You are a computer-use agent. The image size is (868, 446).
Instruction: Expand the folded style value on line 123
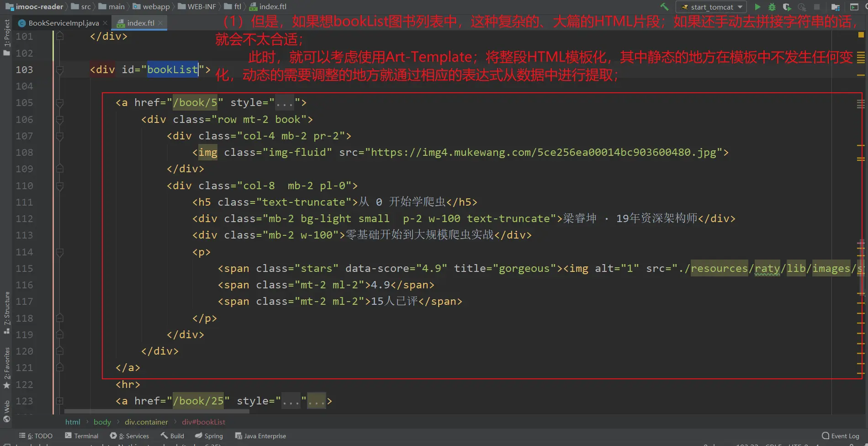tap(291, 401)
